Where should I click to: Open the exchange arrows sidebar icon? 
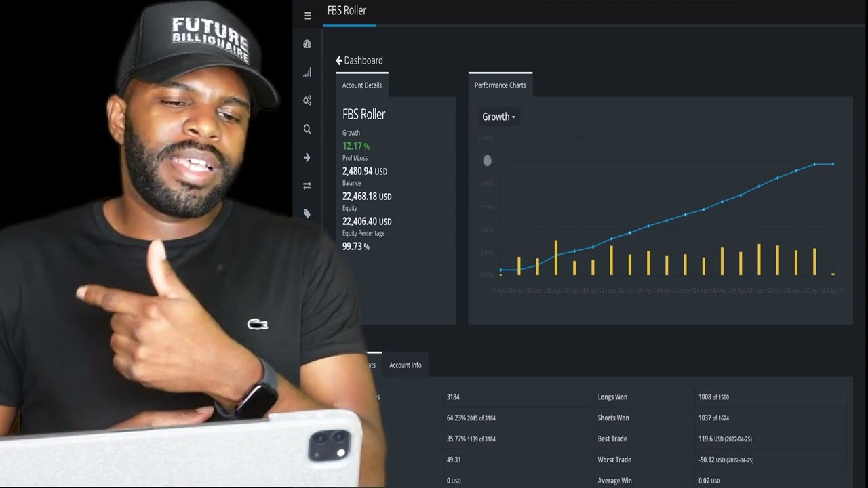307,186
